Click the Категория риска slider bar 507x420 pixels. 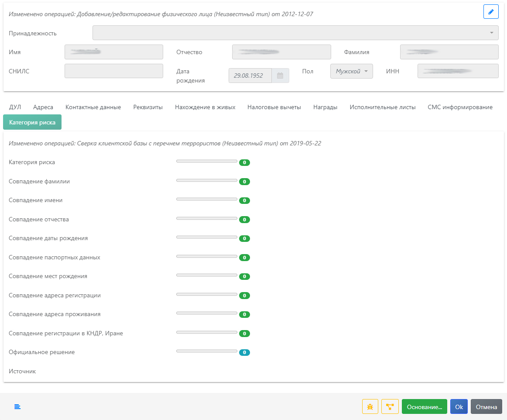(206, 161)
